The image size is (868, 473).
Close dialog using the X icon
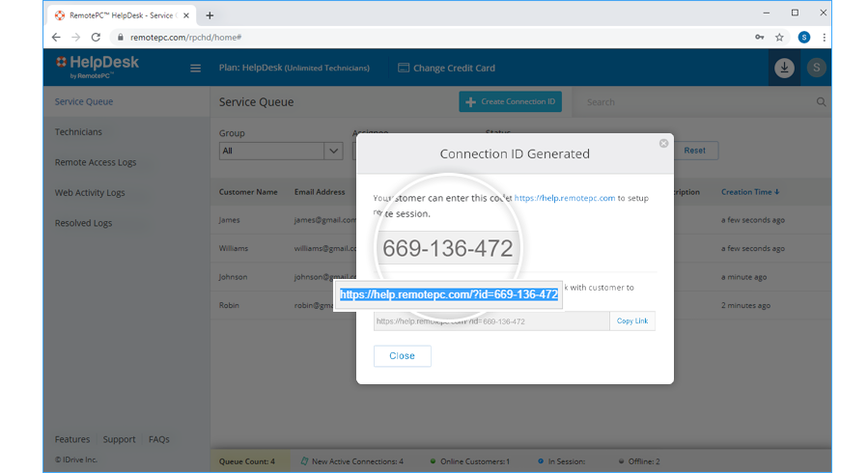pos(663,144)
